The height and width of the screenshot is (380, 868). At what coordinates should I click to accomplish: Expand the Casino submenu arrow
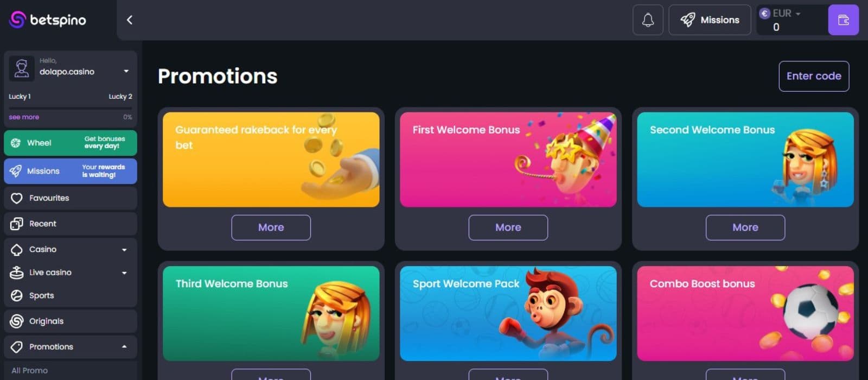(x=124, y=250)
